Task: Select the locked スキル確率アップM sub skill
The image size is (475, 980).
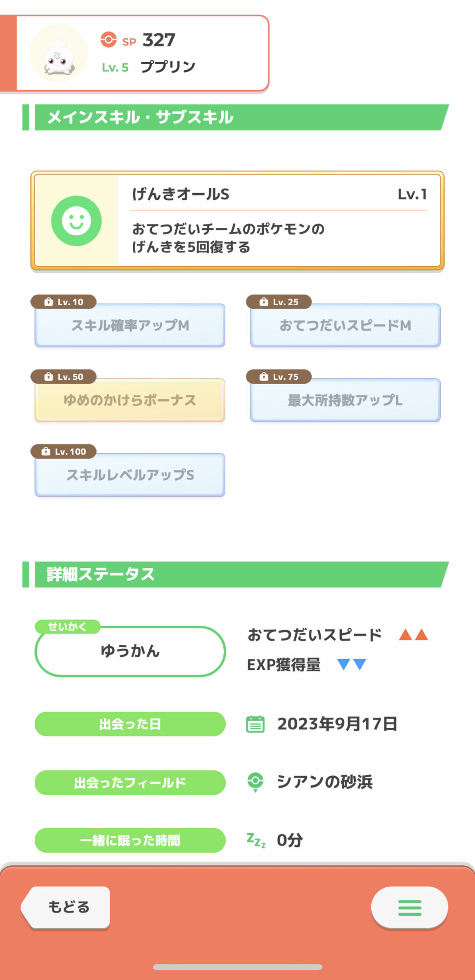Action: (x=130, y=325)
